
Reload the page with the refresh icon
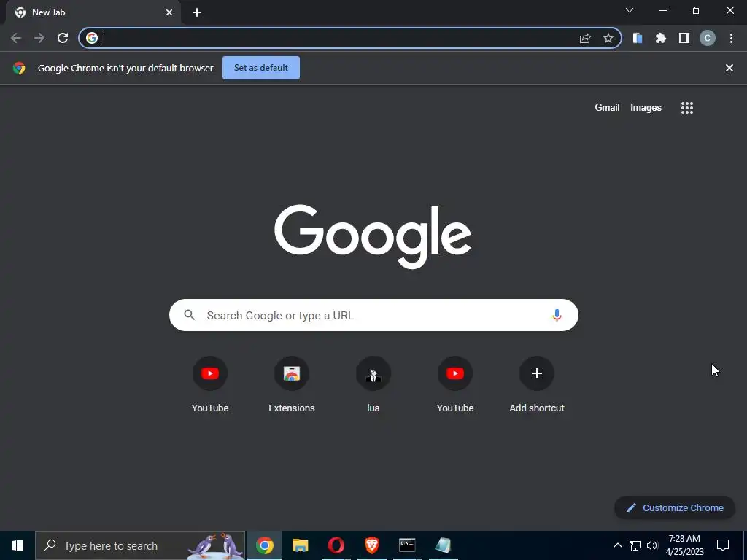tap(63, 38)
